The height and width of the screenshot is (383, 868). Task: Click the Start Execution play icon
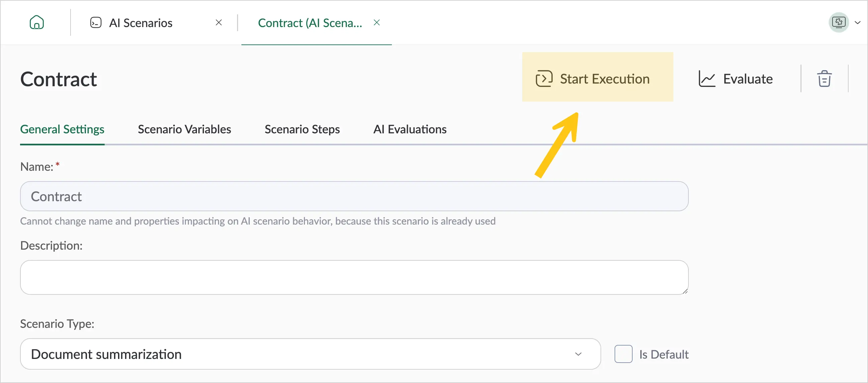(544, 79)
